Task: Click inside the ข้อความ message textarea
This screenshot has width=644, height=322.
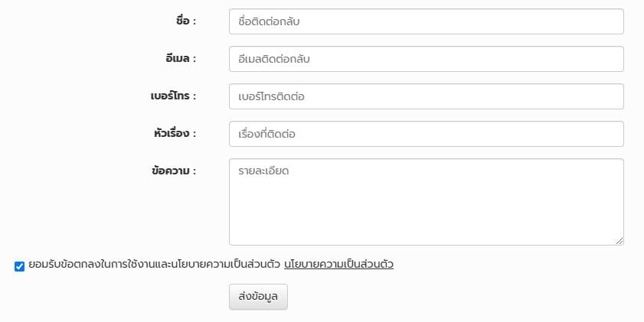Action: click(x=427, y=202)
